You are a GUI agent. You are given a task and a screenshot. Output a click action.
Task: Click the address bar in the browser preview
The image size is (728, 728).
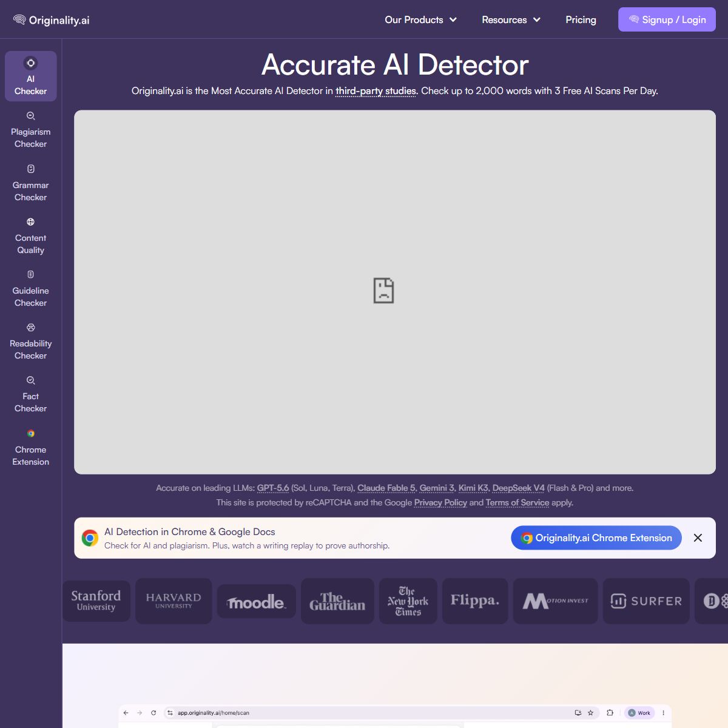pyautogui.click(x=381, y=713)
